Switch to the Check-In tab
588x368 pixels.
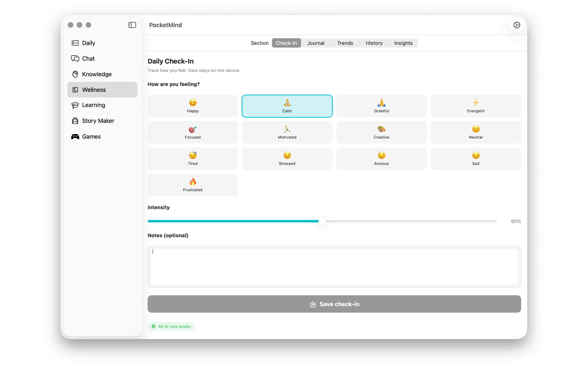click(x=286, y=43)
